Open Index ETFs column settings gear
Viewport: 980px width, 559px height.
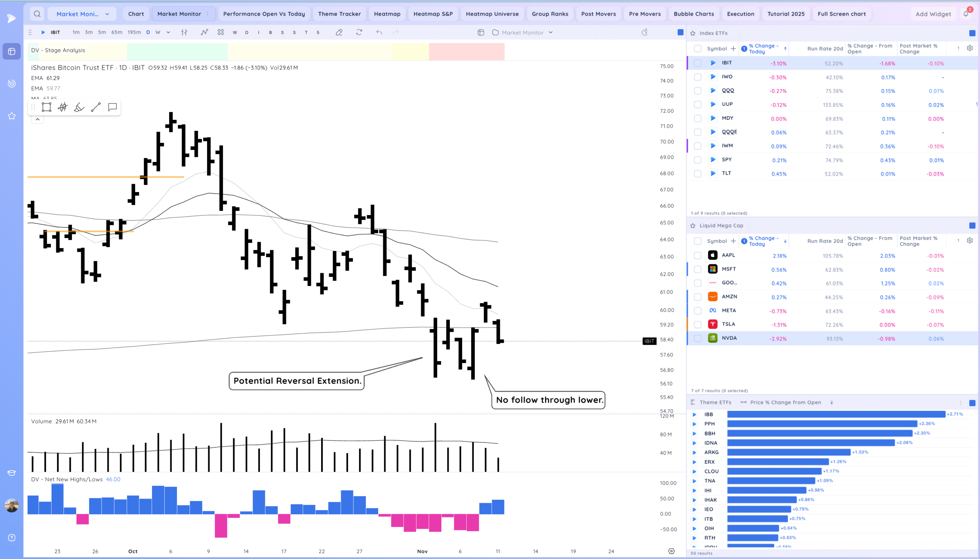(970, 48)
